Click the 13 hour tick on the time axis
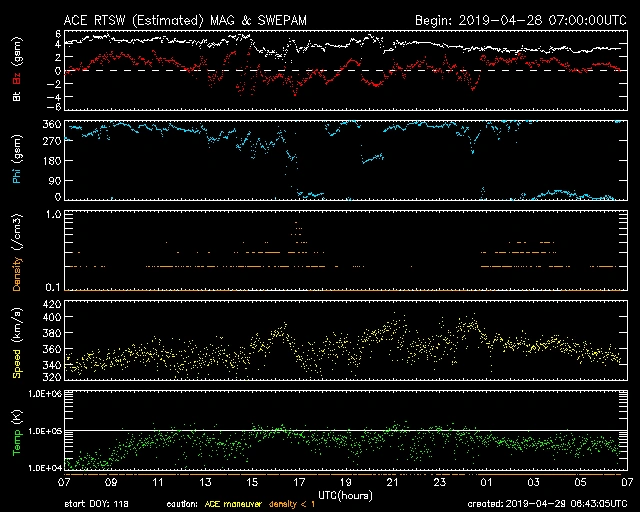 [x=205, y=481]
